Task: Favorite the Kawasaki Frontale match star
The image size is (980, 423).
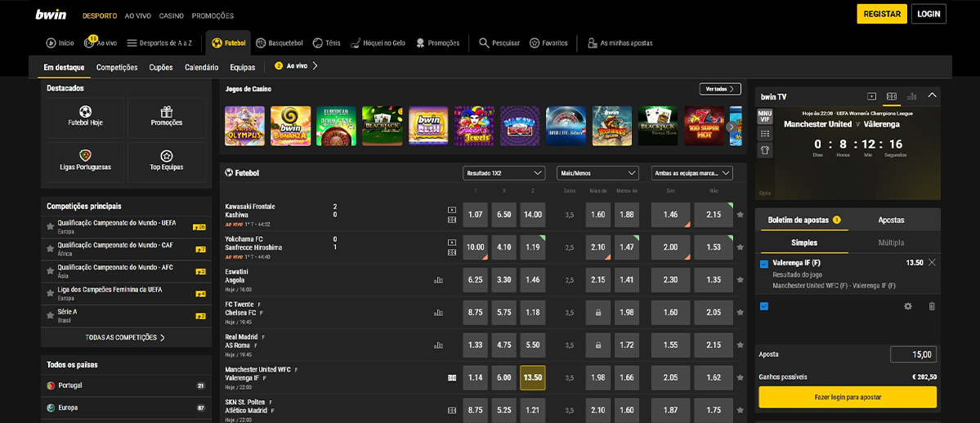Action: pyautogui.click(x=741, y=215)
